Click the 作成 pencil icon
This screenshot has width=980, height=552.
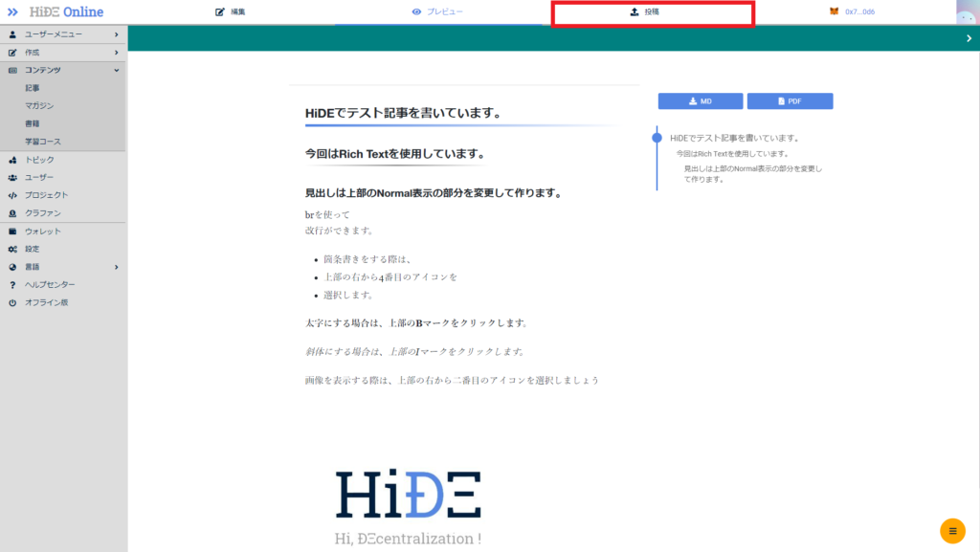tap(12, 53)
